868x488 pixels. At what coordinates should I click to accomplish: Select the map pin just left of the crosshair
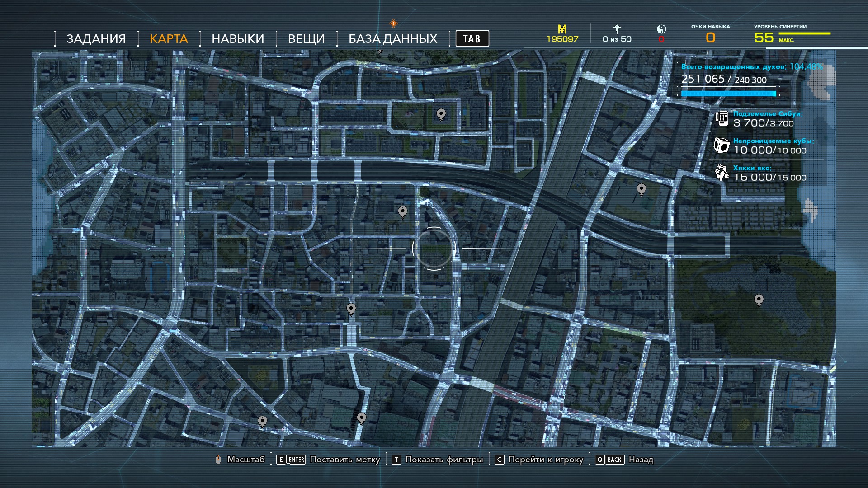pyautogui.click(x=402, y=211)
